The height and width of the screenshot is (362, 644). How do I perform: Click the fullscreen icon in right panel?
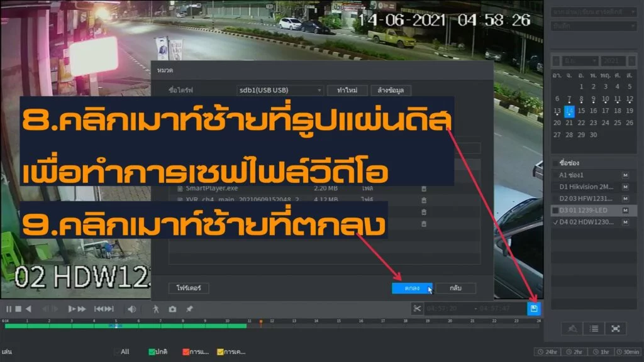coord(616,328)
